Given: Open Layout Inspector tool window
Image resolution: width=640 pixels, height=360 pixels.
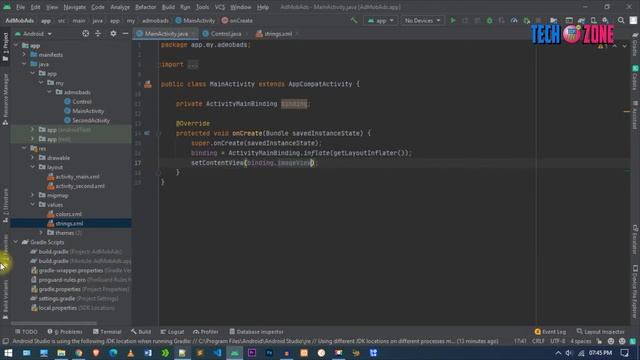Looking at the screenshot, I should click(600, 332).
